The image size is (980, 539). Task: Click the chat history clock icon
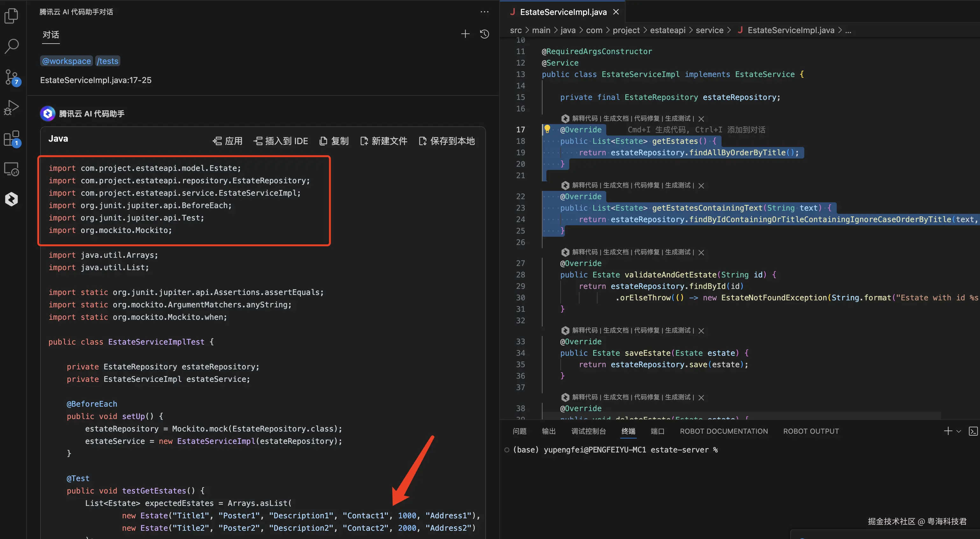pyautogui.click(x=484, y=34)
